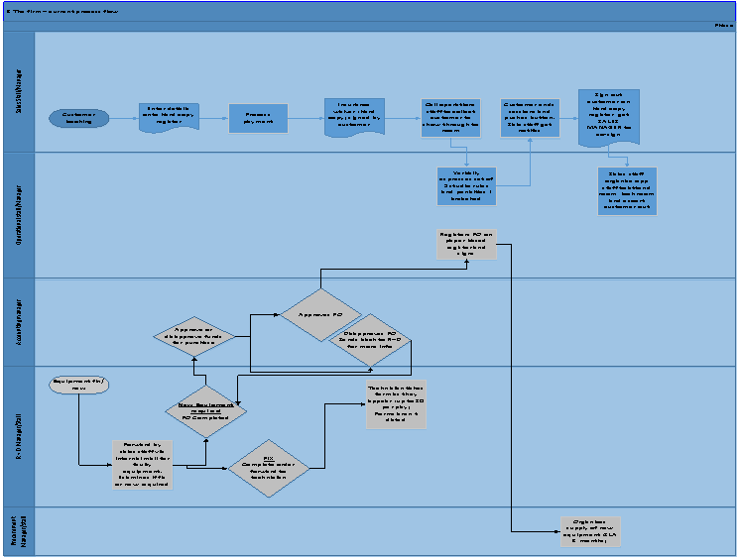This screenshot has height=560, width=740.
Task: Select the Technician gray box in R&D lane
Action: [396, 403]
